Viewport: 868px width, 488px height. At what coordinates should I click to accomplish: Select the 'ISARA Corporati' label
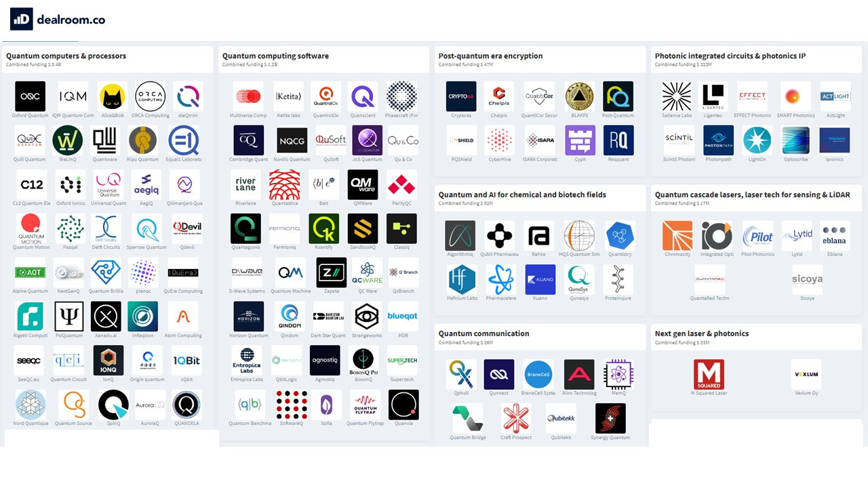tap(541, 159)
